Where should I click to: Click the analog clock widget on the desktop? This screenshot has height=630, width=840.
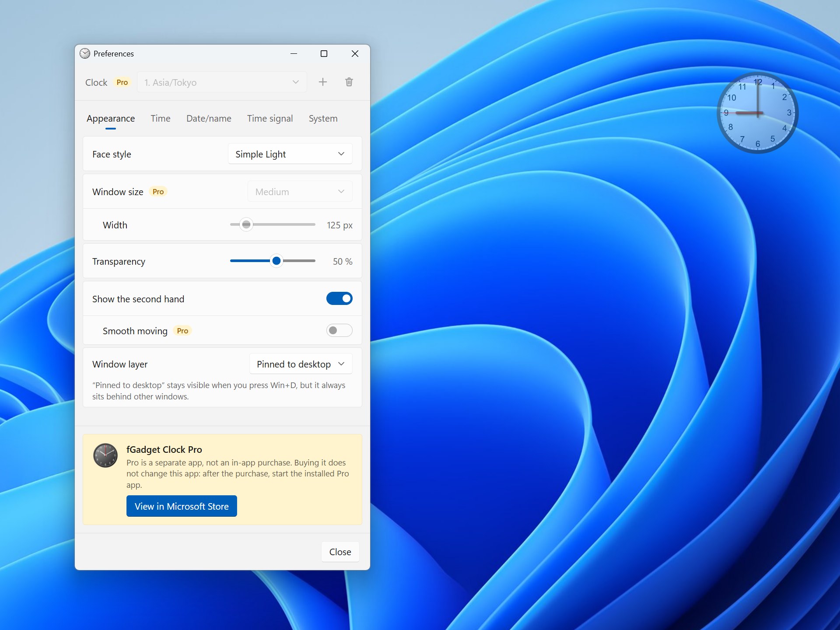758,113
